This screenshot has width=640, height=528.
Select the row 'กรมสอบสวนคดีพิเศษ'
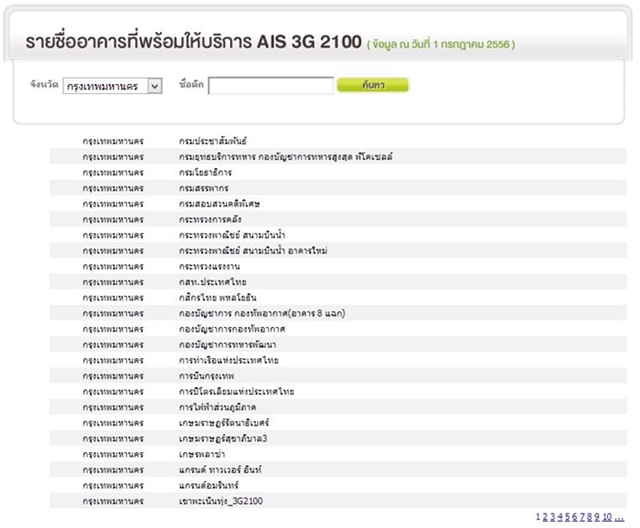coord(338,204)
